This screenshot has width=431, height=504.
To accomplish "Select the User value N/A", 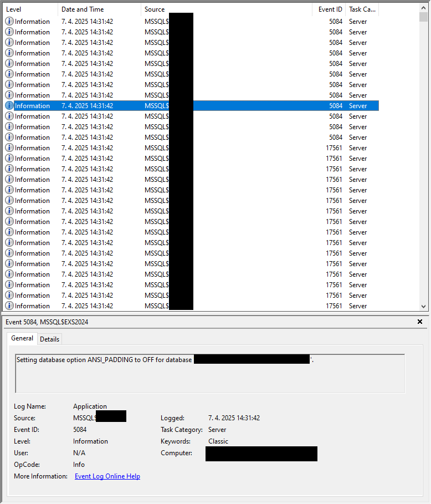I will pyautogui.click(x=79, y=453).
